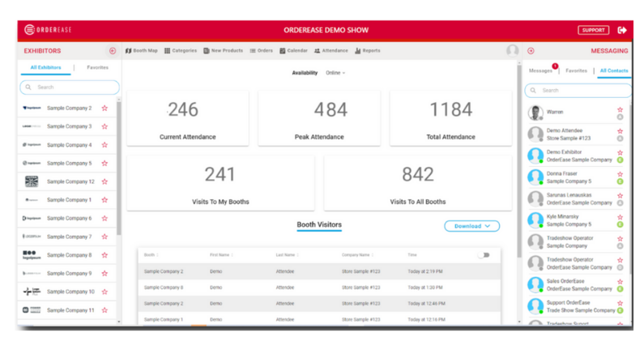Image resolution: width=644 pixels, height=358 pixels.
Task: Open the Availability Online dropdown
Action: 335,73
